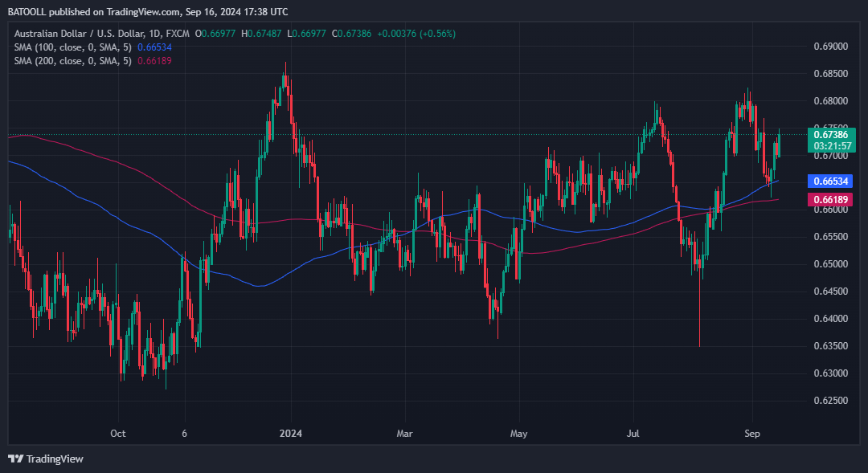
Task: Click the 0.69000 price axis level
Action: click(x=830, y=47)
